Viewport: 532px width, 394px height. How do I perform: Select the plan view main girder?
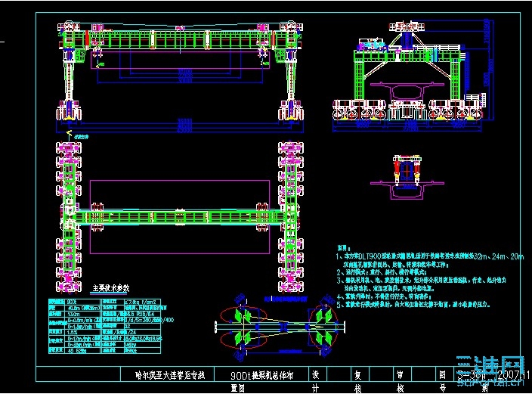click(180, 217)
